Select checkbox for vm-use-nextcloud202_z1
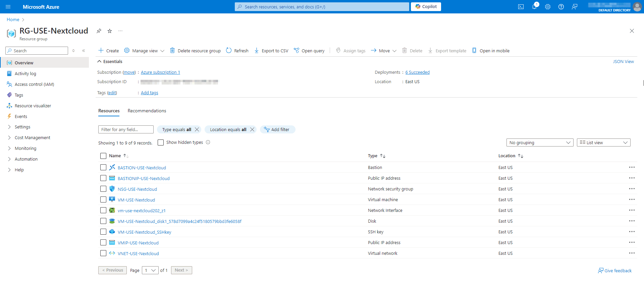The width and height of the screenshot is (644, 289). pos(103,210)
